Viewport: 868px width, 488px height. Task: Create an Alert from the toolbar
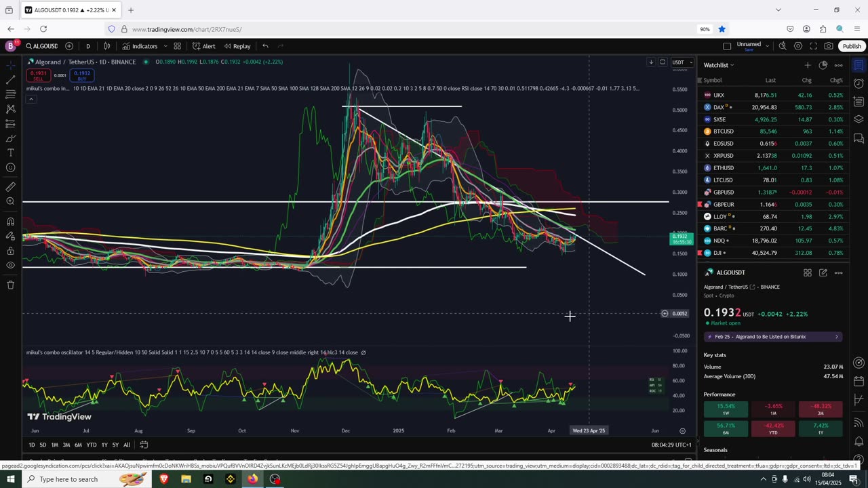203,46
